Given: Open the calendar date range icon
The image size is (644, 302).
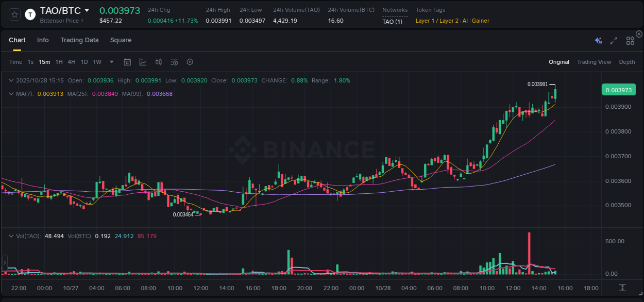Looking at the screenshot, I should 127,62.
